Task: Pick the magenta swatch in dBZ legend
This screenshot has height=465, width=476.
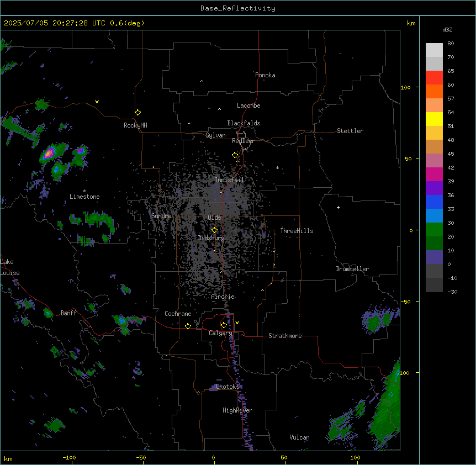Action: (434, 174)
